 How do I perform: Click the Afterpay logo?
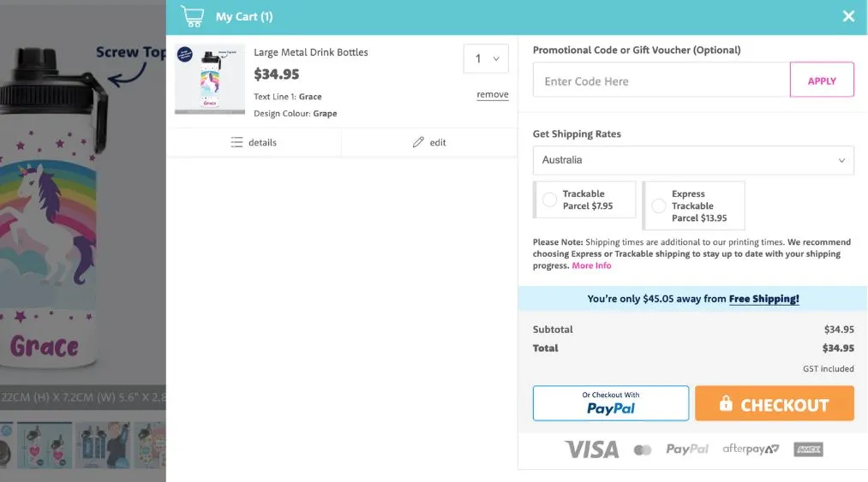[751, 449]
